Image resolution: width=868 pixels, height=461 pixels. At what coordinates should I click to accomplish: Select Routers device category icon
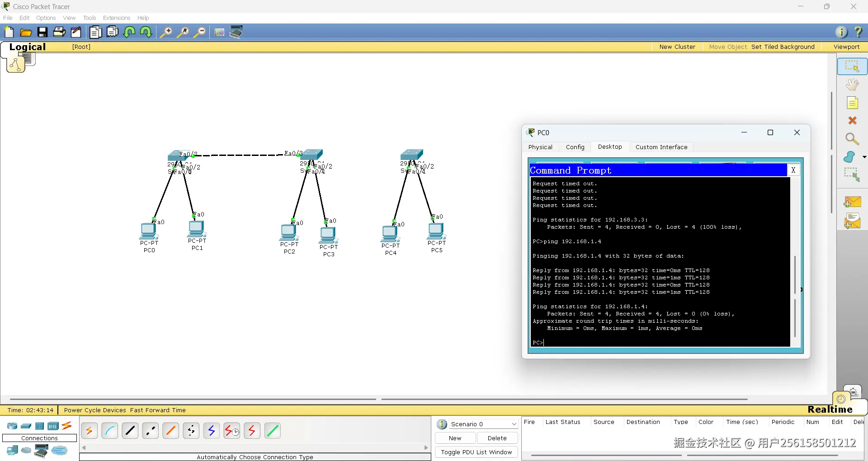tap(12, 426)
